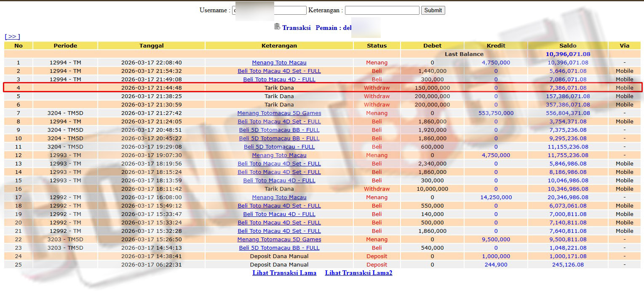Click the Saldo column header
Viewport: 644px width, 296px height.
pyautogui.click(x=568, y=45)
